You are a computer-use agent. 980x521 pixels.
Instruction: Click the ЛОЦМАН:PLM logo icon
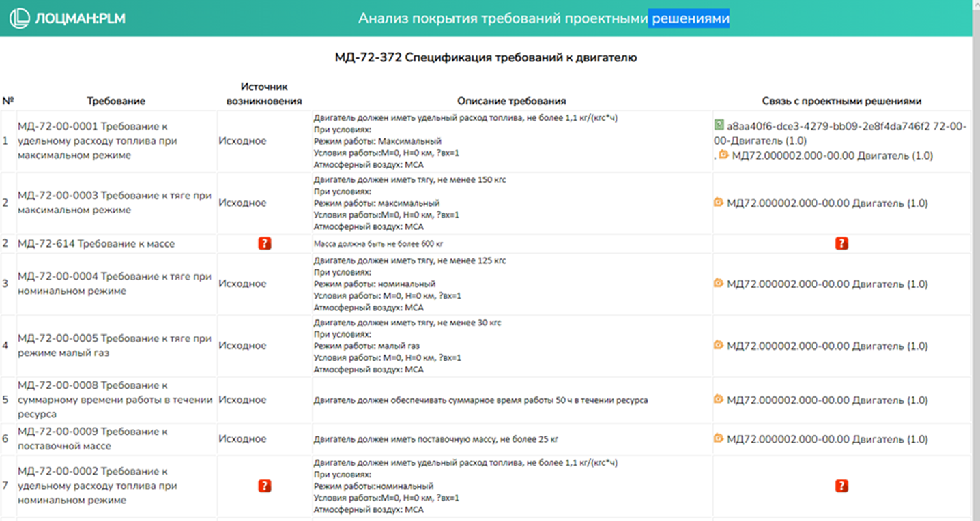pyautogui.click(x=19, y=18)
